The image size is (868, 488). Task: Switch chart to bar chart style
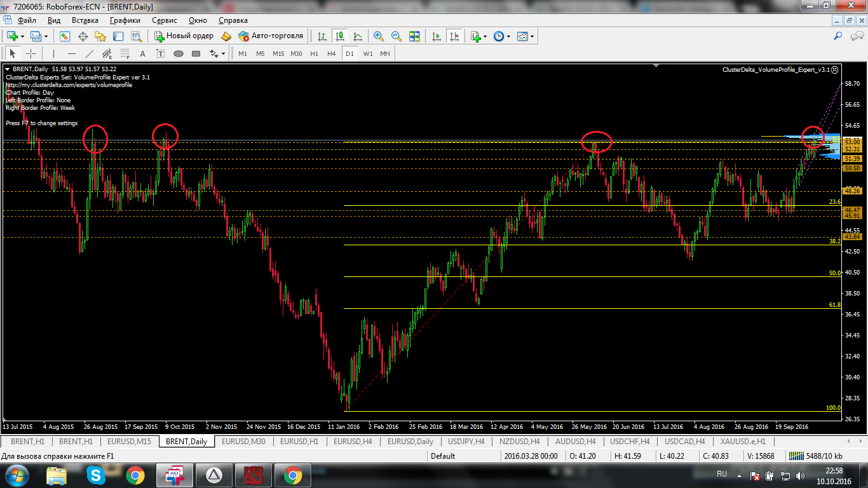[x=322, y=36]
